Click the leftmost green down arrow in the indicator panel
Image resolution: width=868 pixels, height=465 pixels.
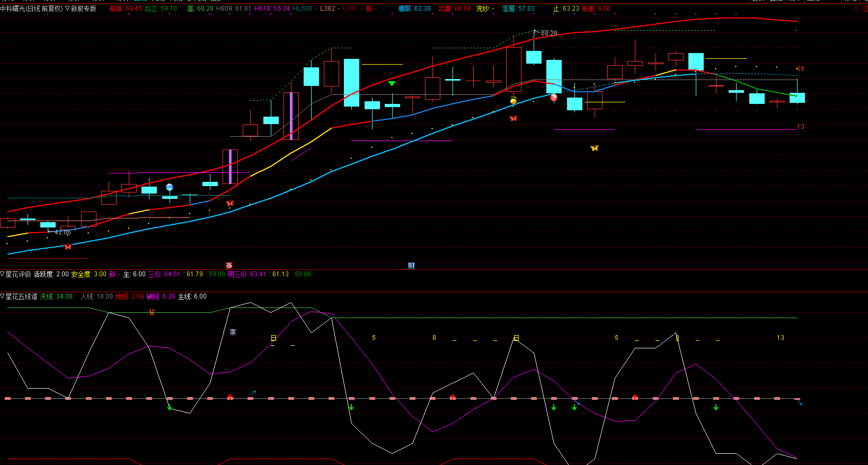pyautogui.click(x=170, y=407)
